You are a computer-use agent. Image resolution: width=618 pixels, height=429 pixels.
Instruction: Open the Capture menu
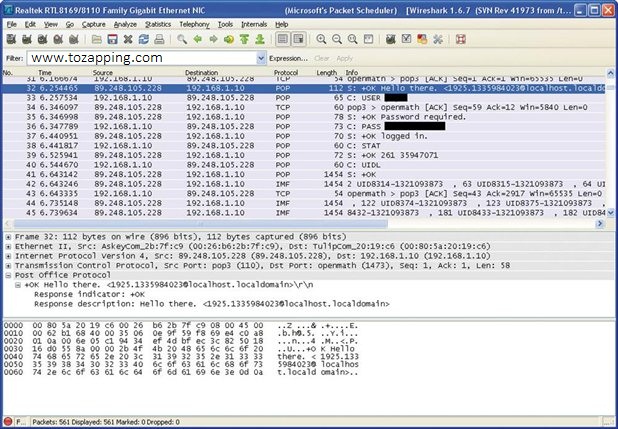(x=94, y=24)
